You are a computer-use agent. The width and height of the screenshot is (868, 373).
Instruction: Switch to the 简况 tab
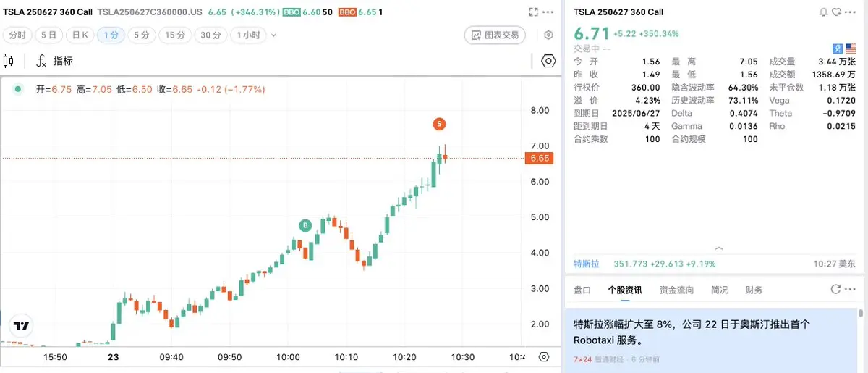720,290
